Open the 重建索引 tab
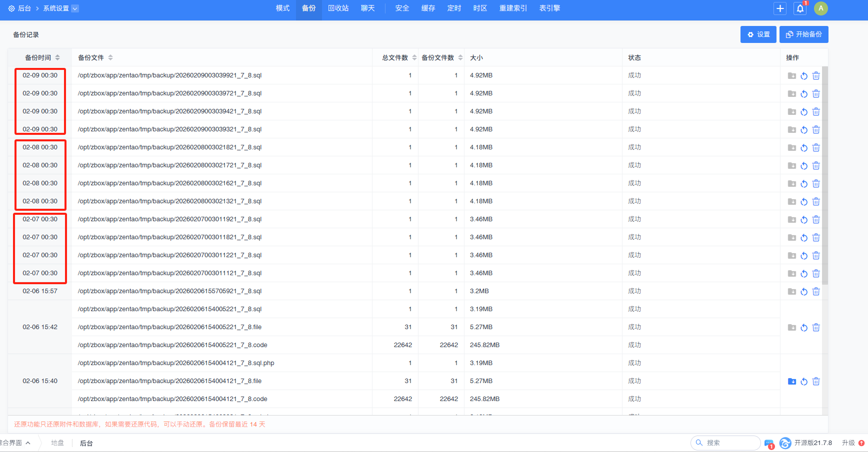This screenshot has height=452, width=868. click(513, 8)
